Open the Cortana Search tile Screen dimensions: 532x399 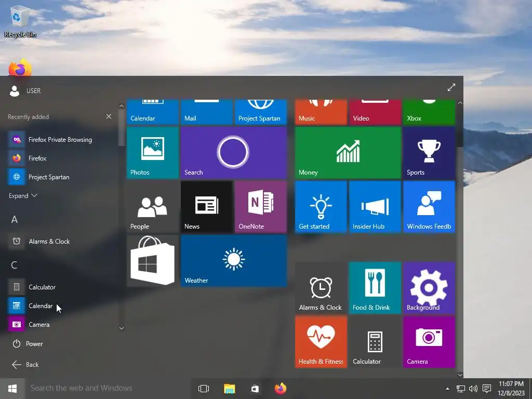tap(233, 153)
